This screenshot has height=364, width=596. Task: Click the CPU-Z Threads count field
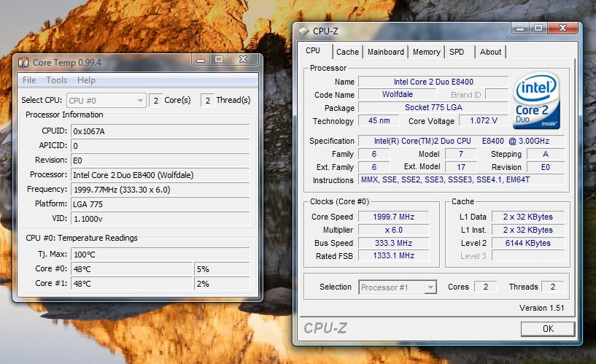coord(553,287)
